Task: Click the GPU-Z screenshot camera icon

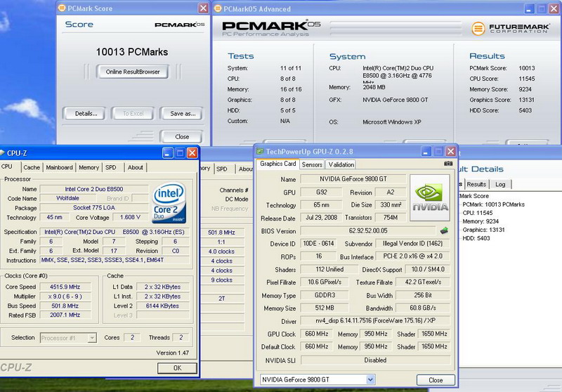Action: [448, 164]
